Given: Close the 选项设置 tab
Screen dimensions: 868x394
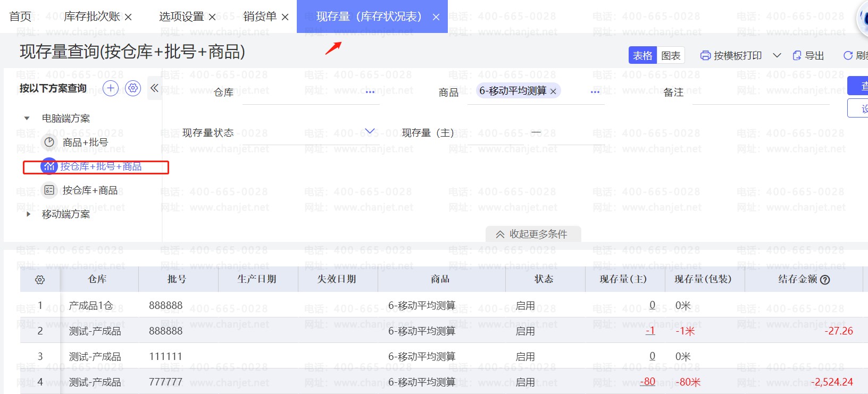Looking at the screenshot, I should click(212, 17).
